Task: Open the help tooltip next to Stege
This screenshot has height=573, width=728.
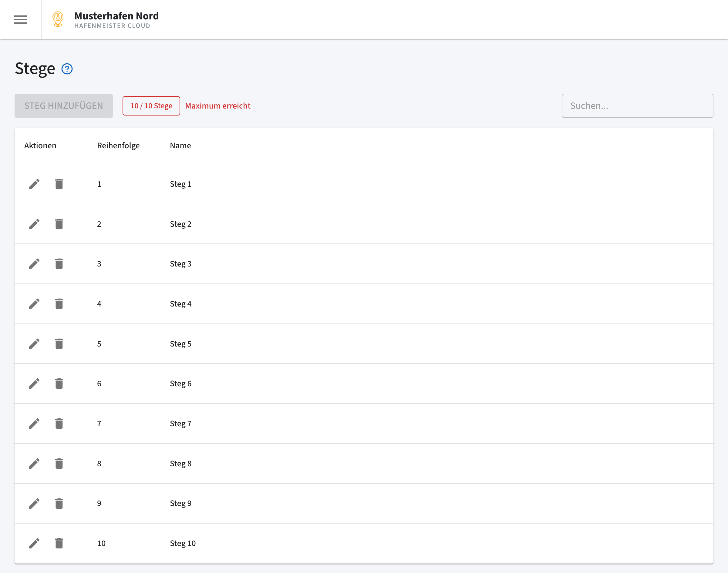Action: [66, 69]
